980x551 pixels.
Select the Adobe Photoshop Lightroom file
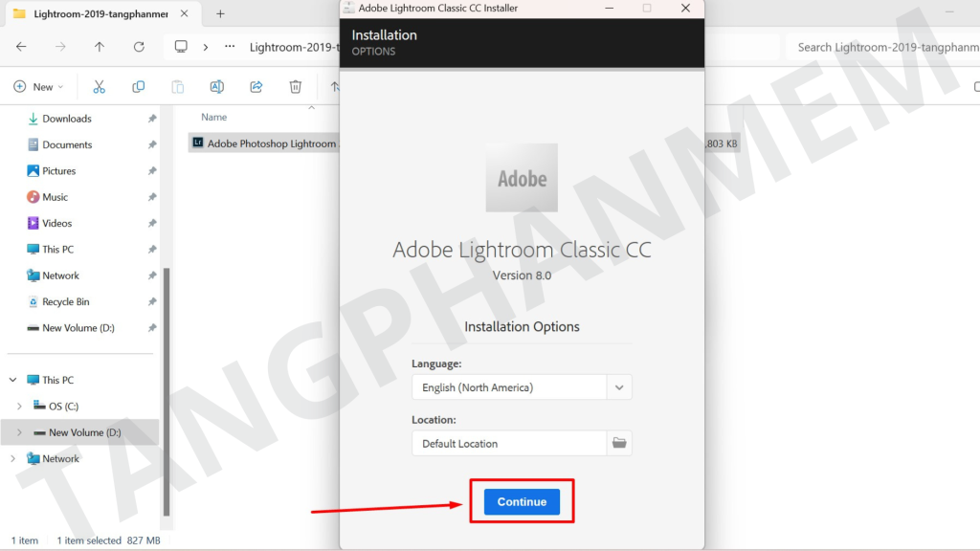pos(264,143)
